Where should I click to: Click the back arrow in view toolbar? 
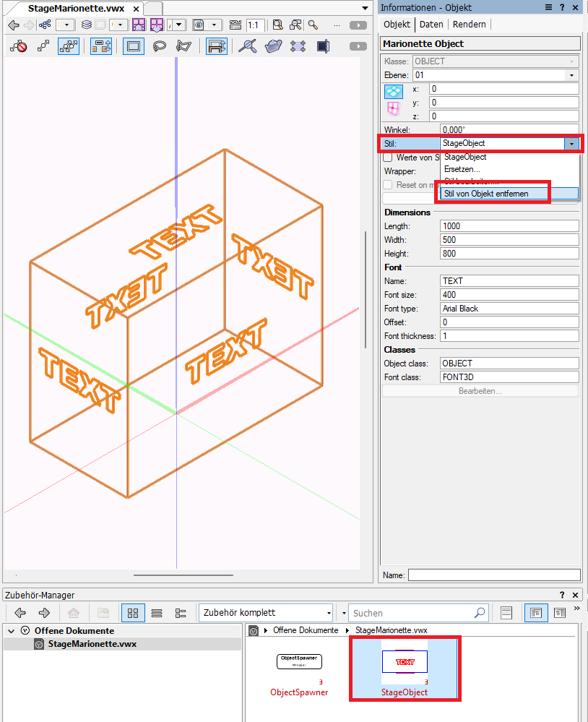click(13, 25)
